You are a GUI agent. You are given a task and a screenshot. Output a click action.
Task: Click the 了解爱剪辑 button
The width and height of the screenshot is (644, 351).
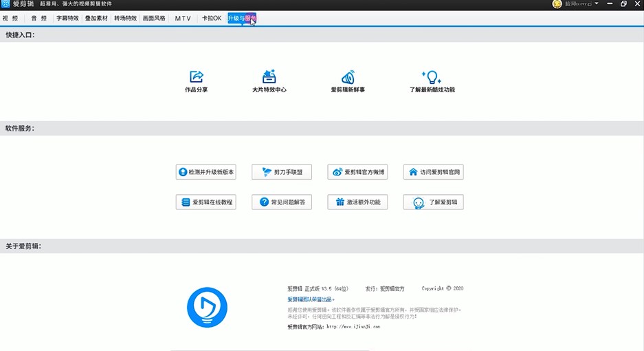[x=433, y=202]
